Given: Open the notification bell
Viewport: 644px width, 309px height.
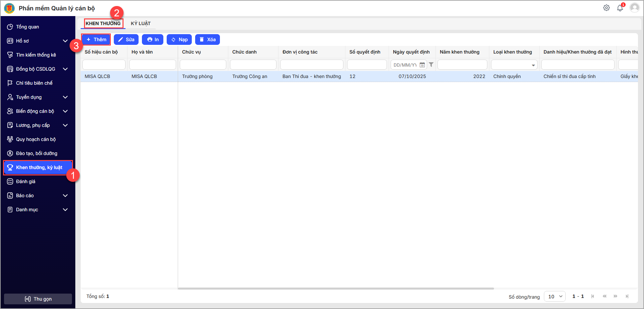Looking at the screenshot, I should pyautogui.click(x=620, y=8).
